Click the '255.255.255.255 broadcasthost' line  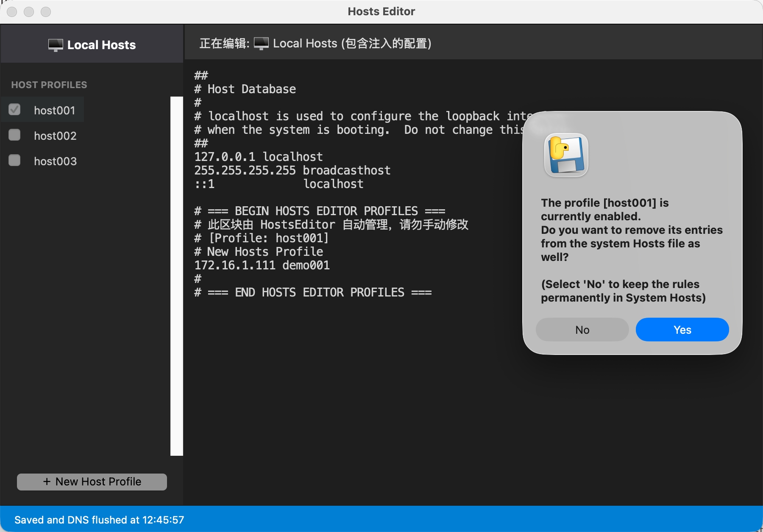tap(292, 170)
